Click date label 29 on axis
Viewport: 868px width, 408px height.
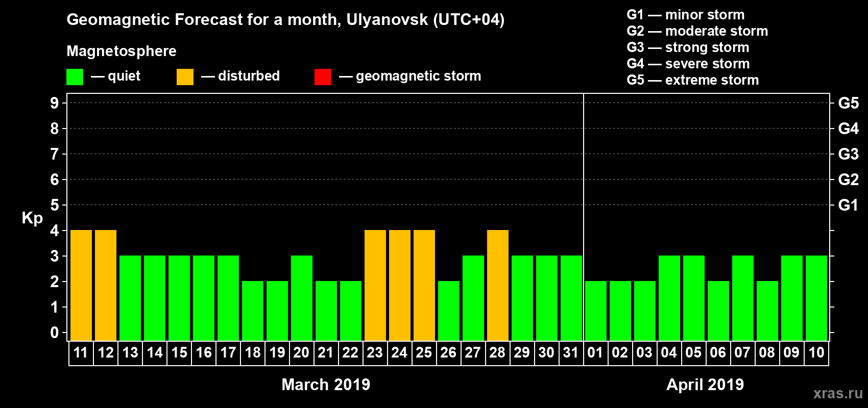coord(522,352)
